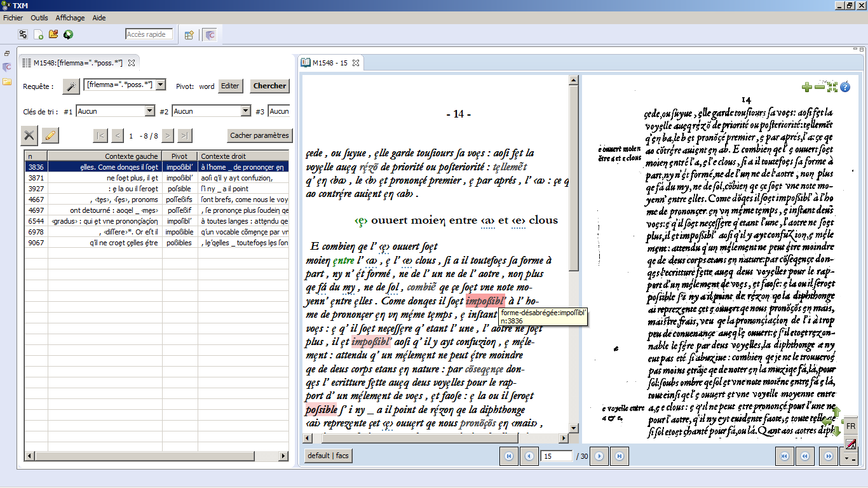The image size is (868, 488).
Task: Zoom out on the facsimile image
Action: [x=819, y=87]
